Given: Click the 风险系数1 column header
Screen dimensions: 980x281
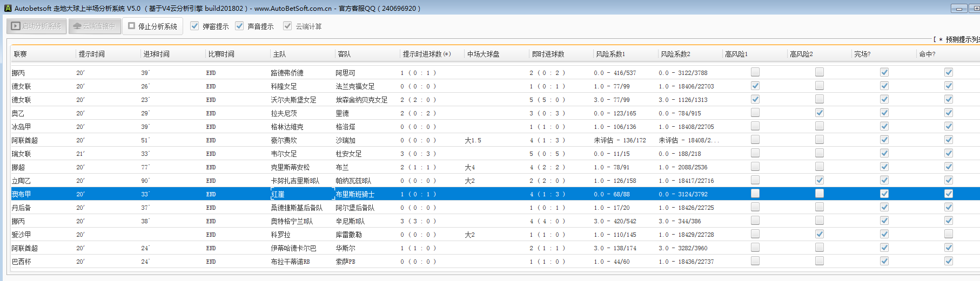Looking at the screenshot, I should 610,54.
